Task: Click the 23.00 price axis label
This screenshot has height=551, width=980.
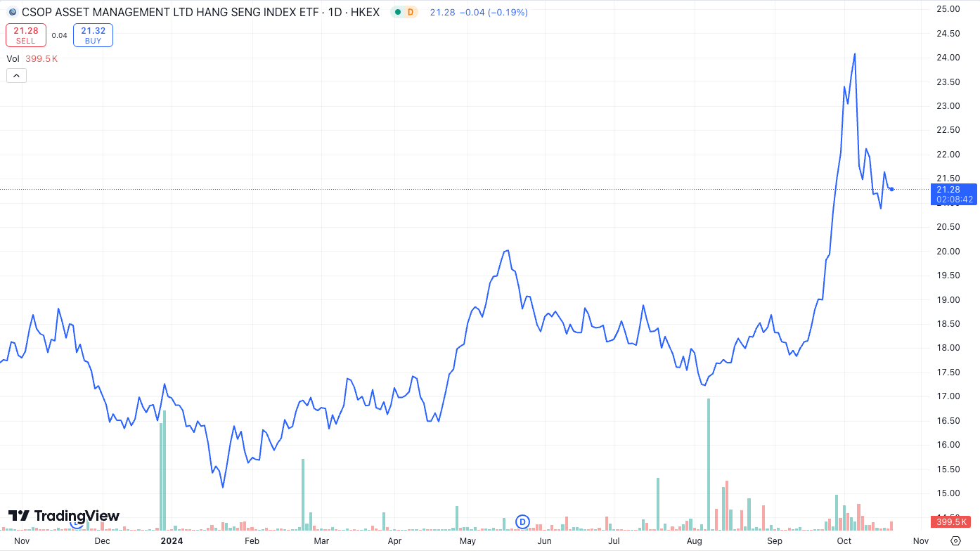Action: [948, 106]
